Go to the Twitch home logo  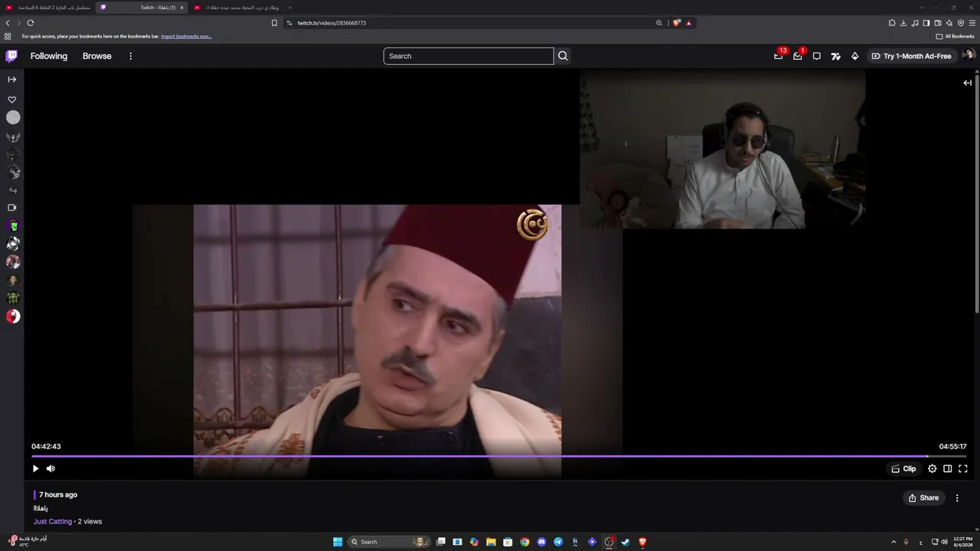(x=11, y=56)
